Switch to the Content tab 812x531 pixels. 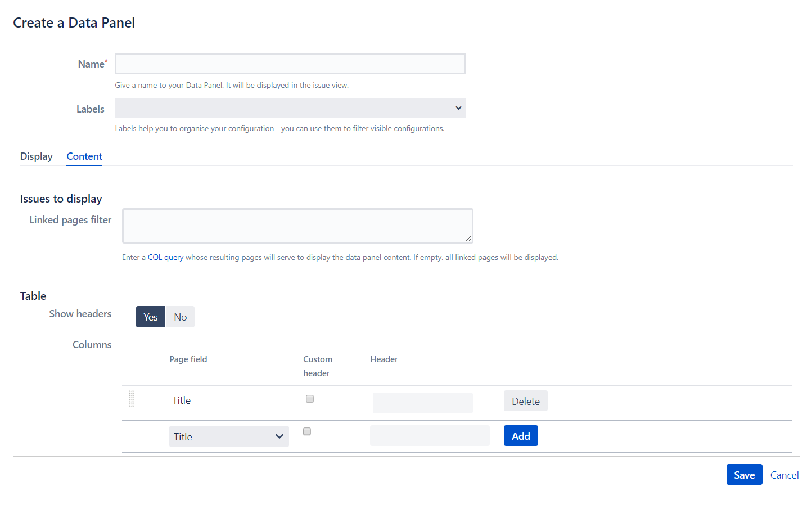coord(84,156)
